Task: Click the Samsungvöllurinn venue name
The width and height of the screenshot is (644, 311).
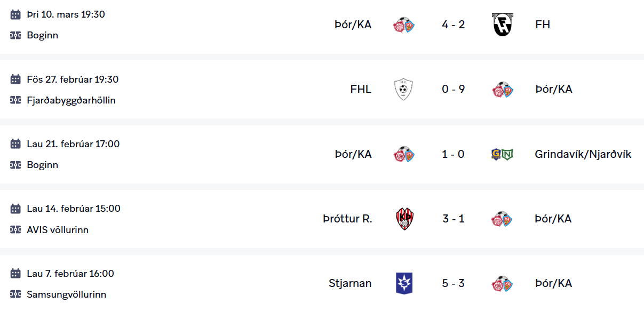Action: [66, 294]
